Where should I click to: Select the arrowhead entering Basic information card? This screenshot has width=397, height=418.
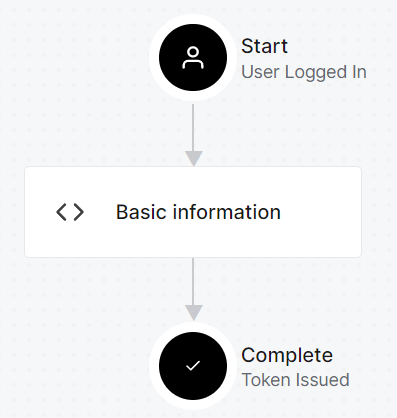[193, 158]
